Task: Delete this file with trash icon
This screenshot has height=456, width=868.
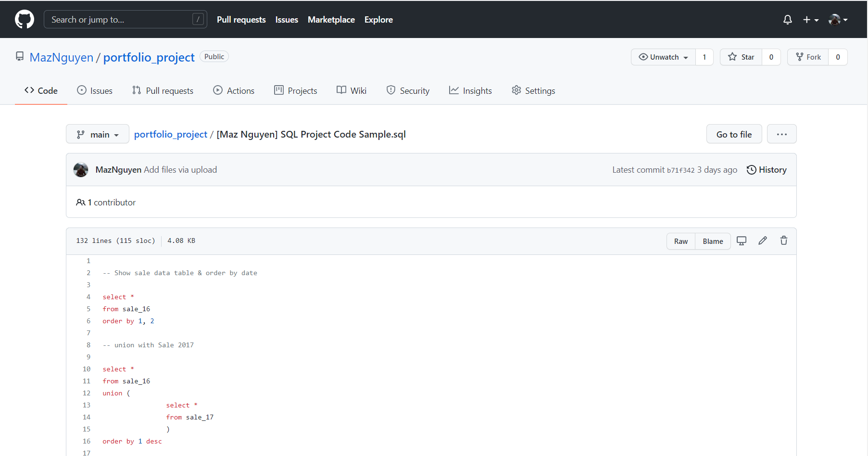Action: 784,241
